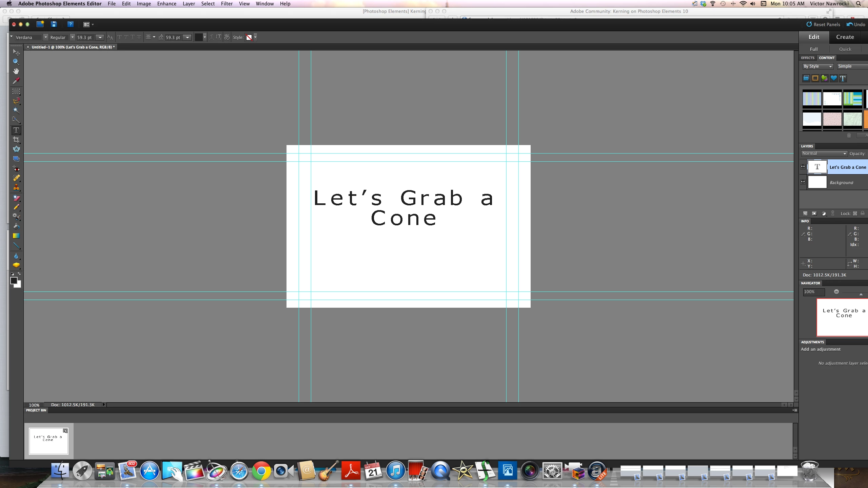This screenshot has width=868, height=488.
Task: Click the Reset Panels button
Action: pos(823,24)
